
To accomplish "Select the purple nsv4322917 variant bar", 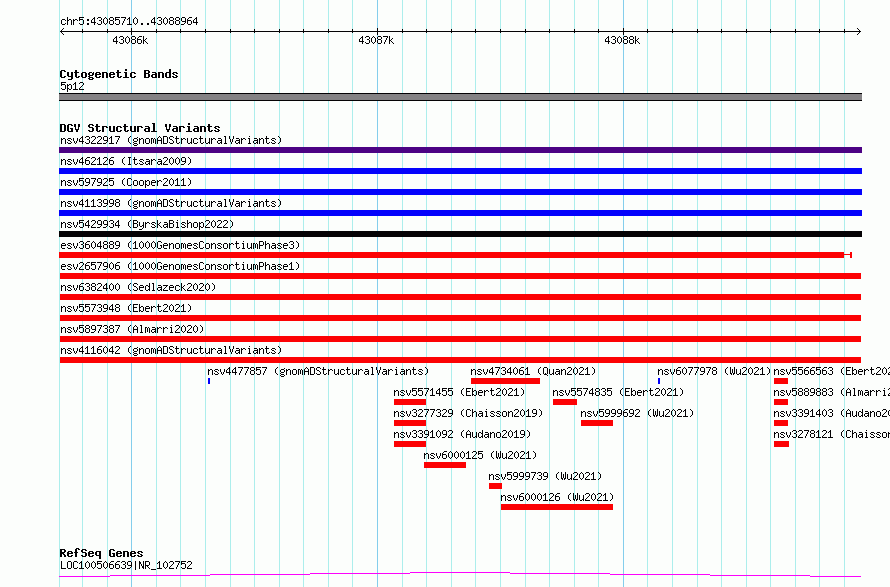I will tap(460, 150).
